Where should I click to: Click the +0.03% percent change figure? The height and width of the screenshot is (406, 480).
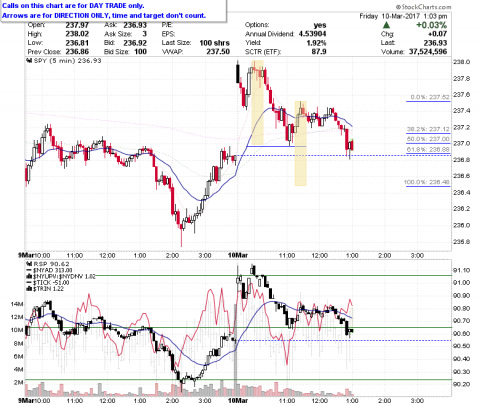431,25
